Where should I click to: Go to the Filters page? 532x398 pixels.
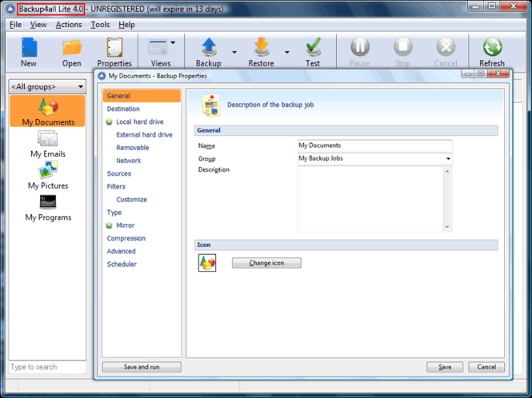116,186
